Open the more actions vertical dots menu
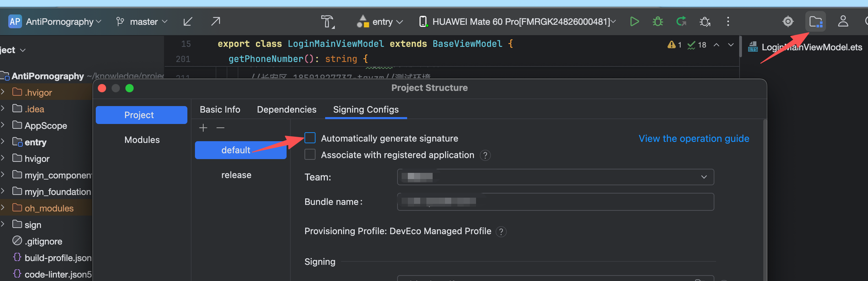This screenshot has height=281, width=868. tap(728, 22)
